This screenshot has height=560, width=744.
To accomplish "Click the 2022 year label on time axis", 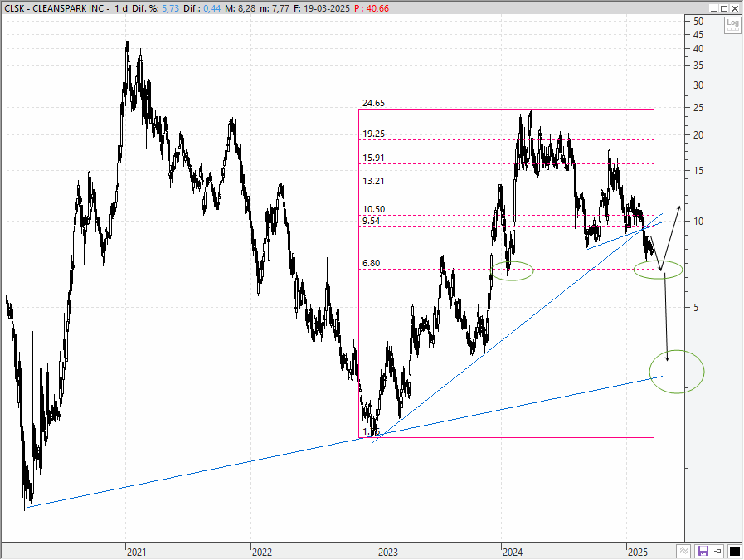I will click(262, 552).
